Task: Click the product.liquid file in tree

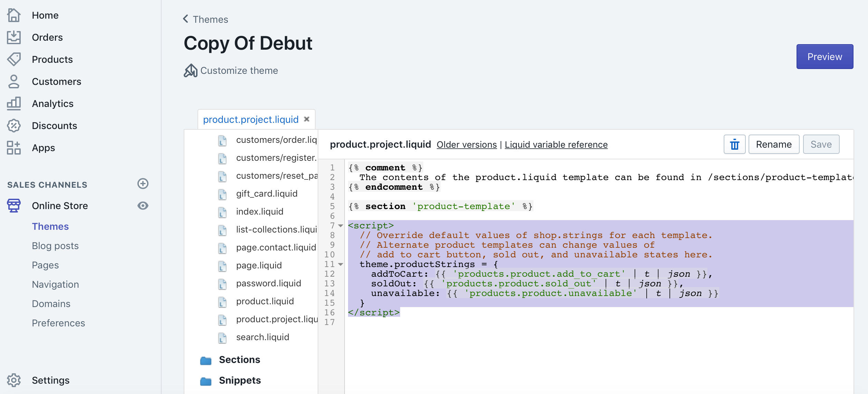Action: pyautogui.click(x=265, y=301)
